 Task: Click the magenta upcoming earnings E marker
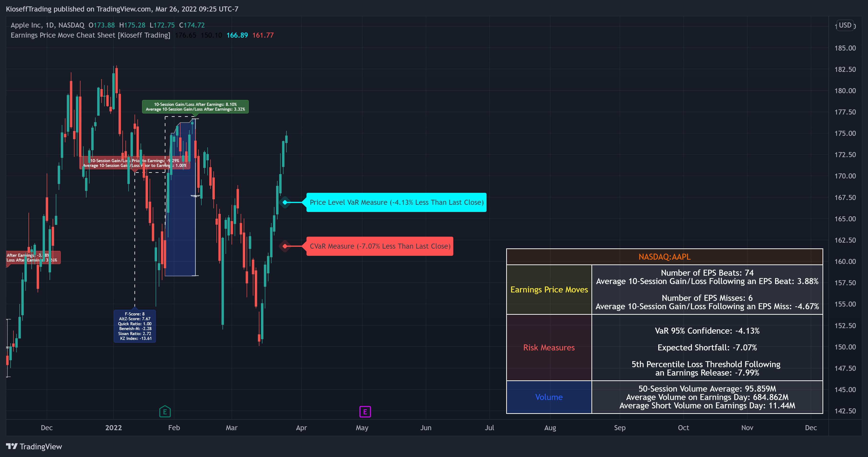(x=365, y=411)
